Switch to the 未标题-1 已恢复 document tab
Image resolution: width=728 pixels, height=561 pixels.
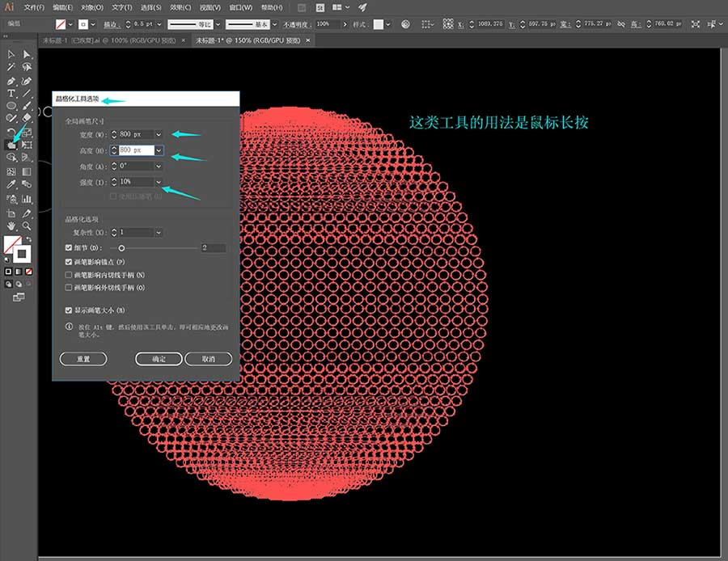click(109, 41)
